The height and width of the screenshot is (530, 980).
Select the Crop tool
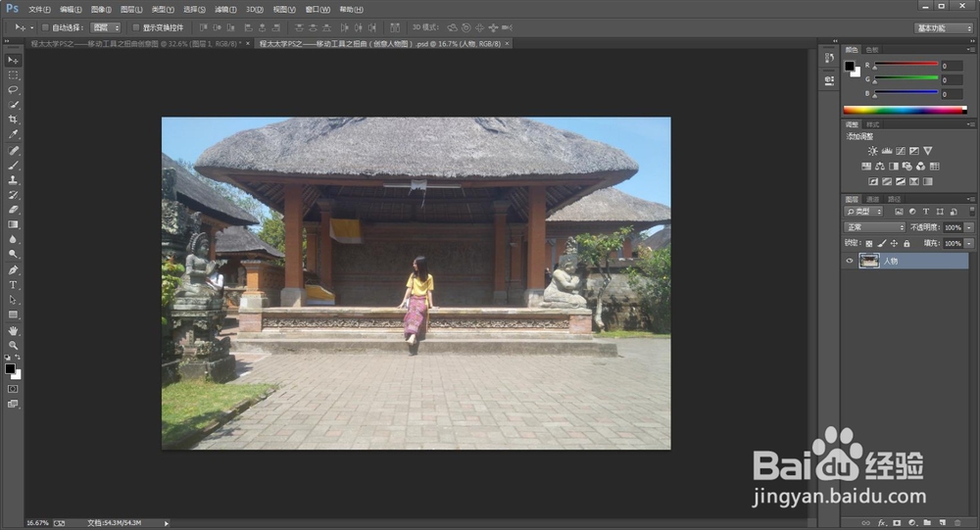(x=13, y=120)
